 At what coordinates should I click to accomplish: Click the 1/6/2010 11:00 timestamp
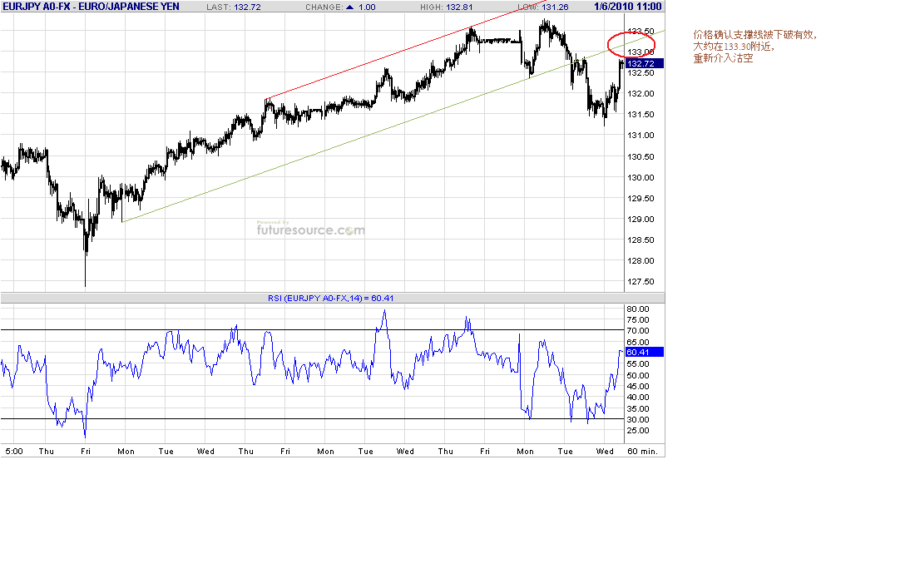[x=628, y=7]
